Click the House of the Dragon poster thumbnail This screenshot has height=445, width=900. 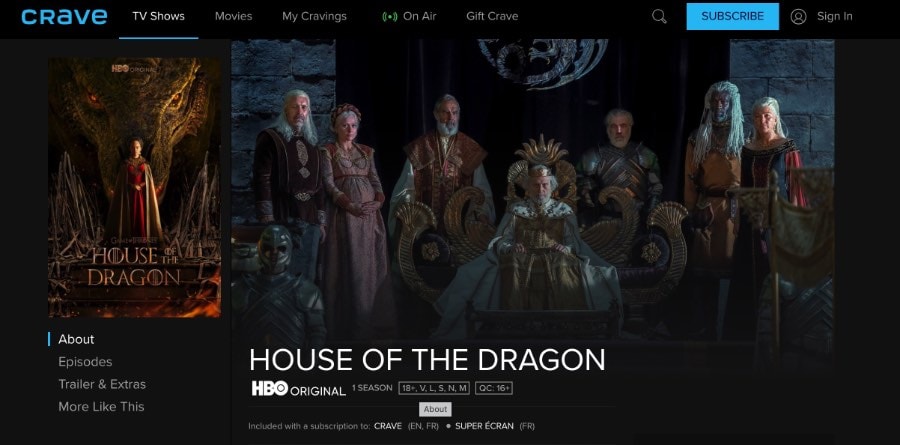tap(134, 187)
